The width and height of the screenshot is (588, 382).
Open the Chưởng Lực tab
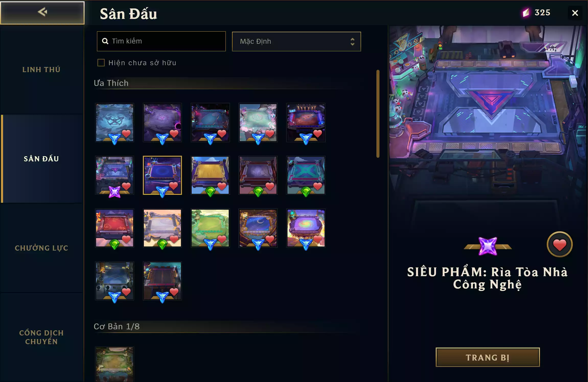41,248
